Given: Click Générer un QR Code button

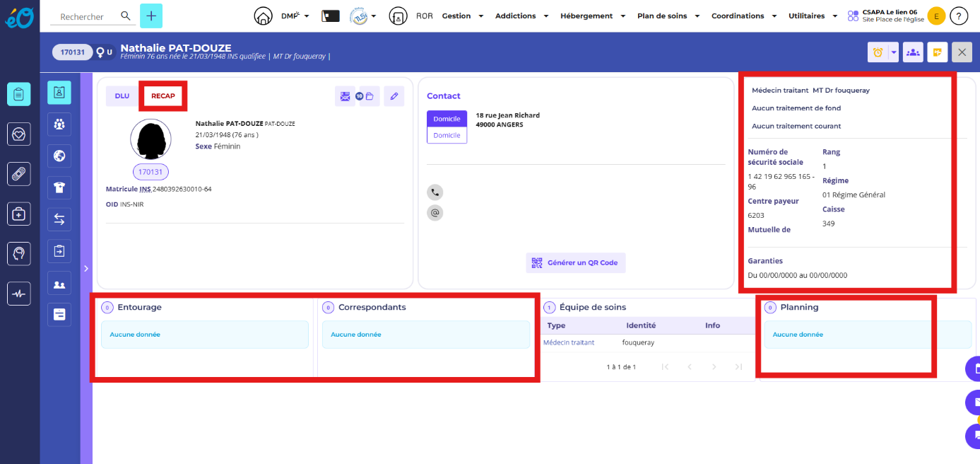Looking at the screenshot, I should click(x=575, y=262).
